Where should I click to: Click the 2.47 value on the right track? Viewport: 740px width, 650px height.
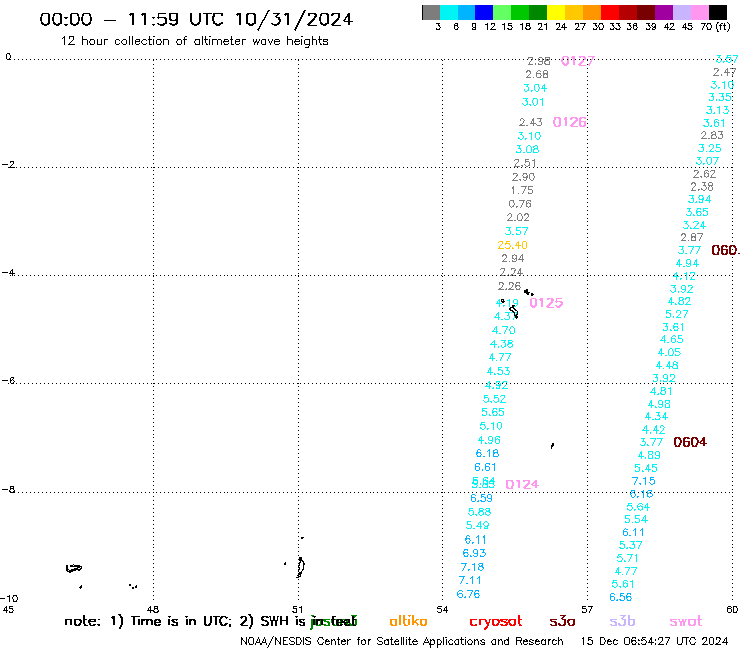[724, 72]
